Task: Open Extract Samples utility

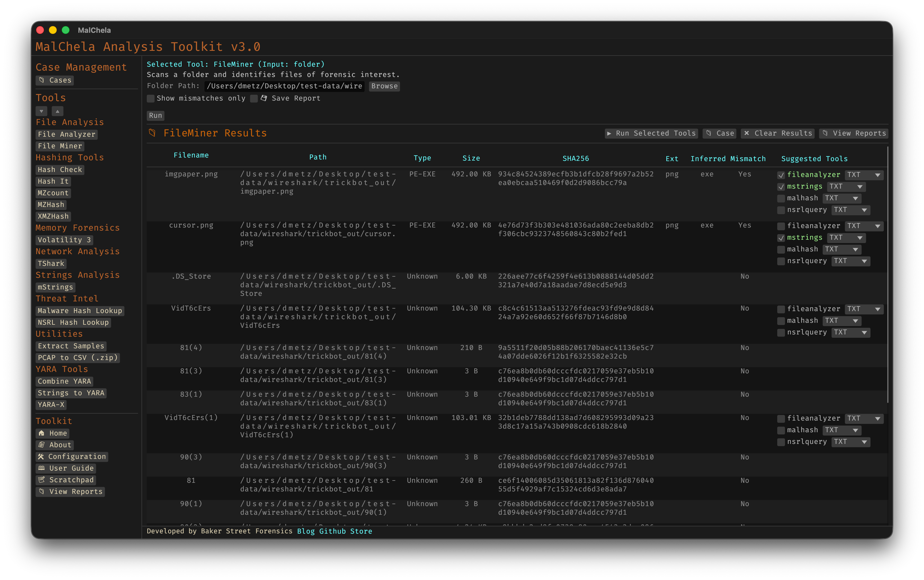Action: pyautogui.click(x=71, y=346)
